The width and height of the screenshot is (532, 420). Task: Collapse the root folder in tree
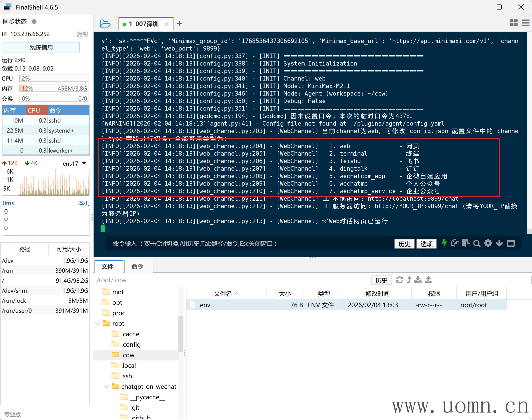pyautogui.click(x=97, y=323)
